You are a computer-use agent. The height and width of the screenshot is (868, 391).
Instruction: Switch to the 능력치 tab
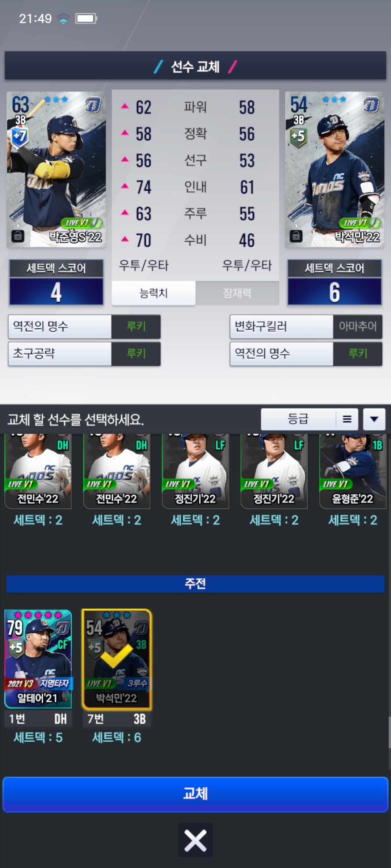[154, 293]
